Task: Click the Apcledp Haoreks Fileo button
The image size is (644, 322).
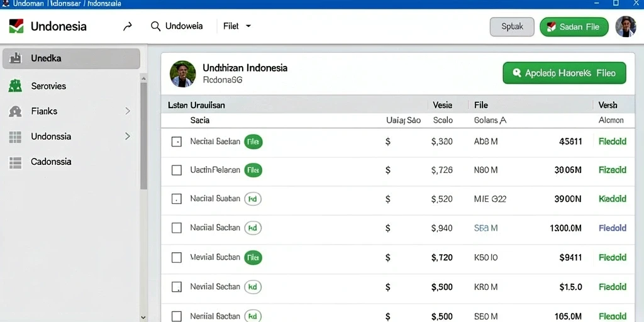Action: coord(564,73)
